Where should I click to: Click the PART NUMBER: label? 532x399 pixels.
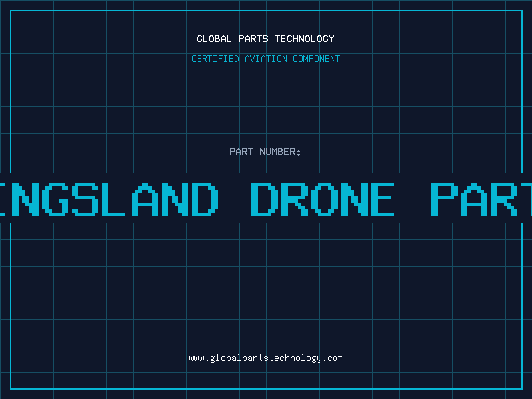(x=265, y=152)
